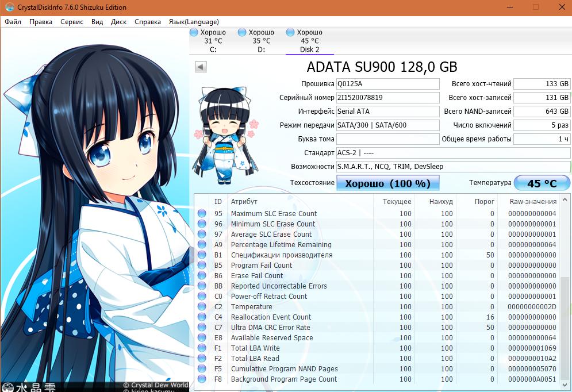Click the Raw-значения column header
Screen dimensions: 572x392
(x=529, y=202)
